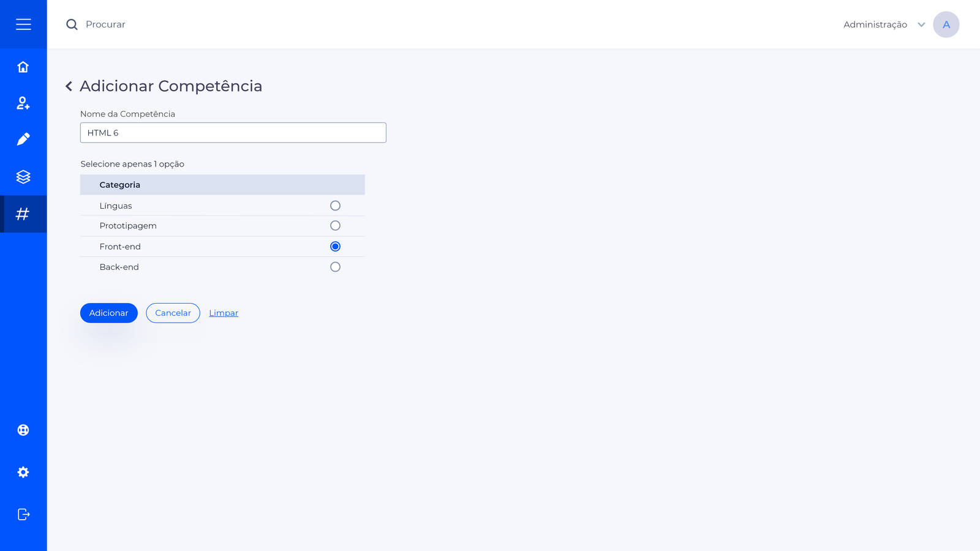Open the hamburger menu in sidebar
Image resolution: width=980 pixels, height=551 pixels.
coord(23,24)
